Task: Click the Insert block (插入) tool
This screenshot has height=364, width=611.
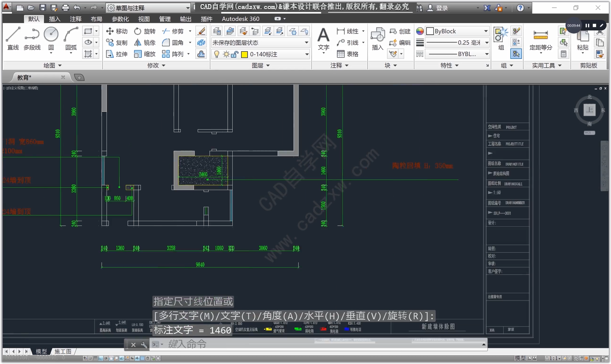Action: tap(378, 39)
